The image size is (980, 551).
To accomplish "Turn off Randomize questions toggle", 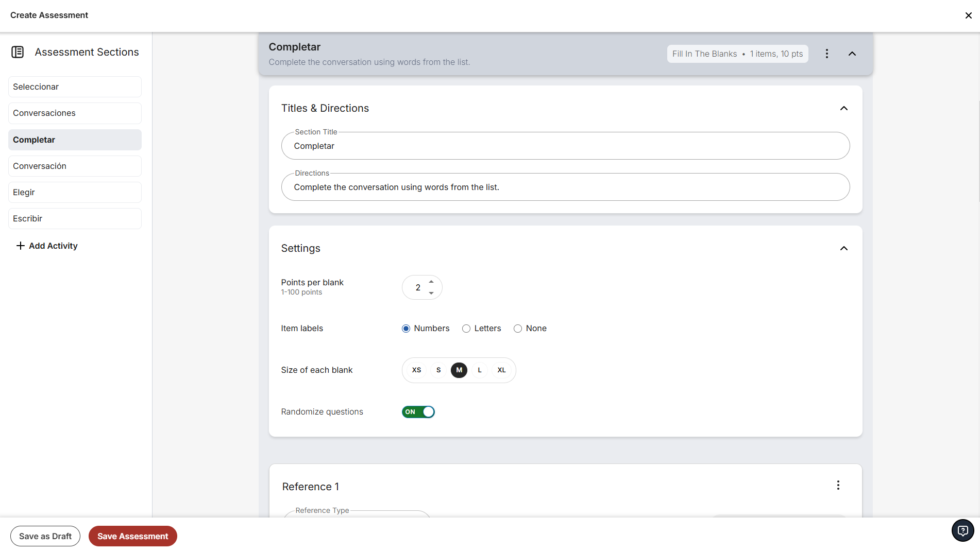I will pyautogui.click(x=418, y=412).
